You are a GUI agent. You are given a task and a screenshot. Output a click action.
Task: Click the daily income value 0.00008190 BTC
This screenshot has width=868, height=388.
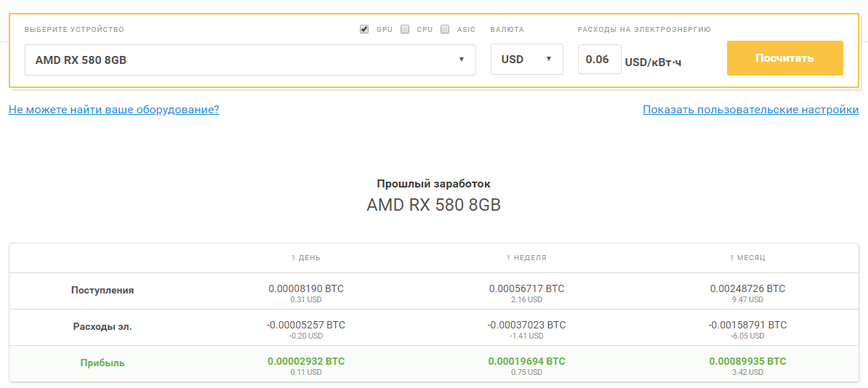[306, 288]
